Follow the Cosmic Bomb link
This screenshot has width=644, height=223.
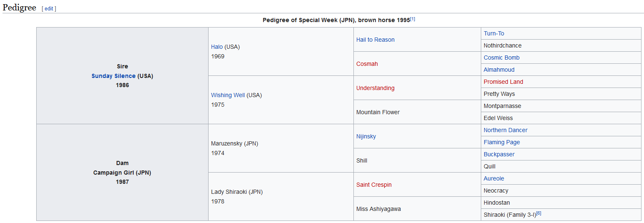pyautogui.click(x=502, y=58)
